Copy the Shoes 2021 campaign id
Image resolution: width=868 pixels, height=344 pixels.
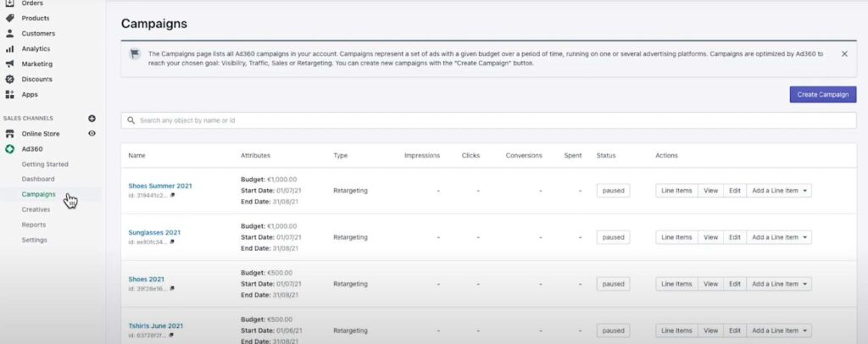point(172,289)
